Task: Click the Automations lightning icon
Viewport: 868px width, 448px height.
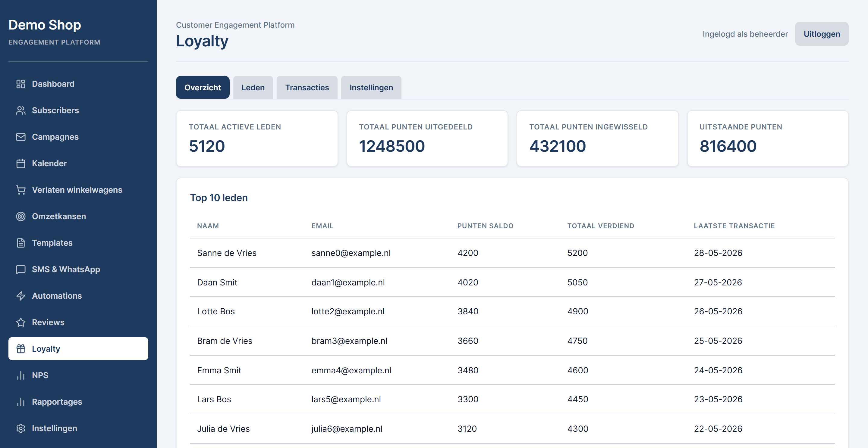Action: click(x=21, y=296)
